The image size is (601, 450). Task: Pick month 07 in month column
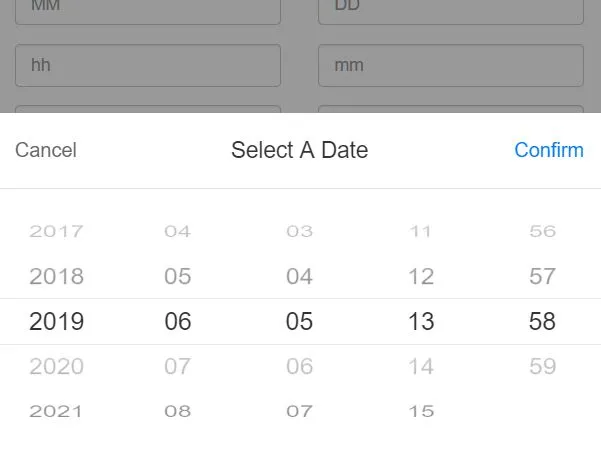pyautogui.click(x=177, y=366)
